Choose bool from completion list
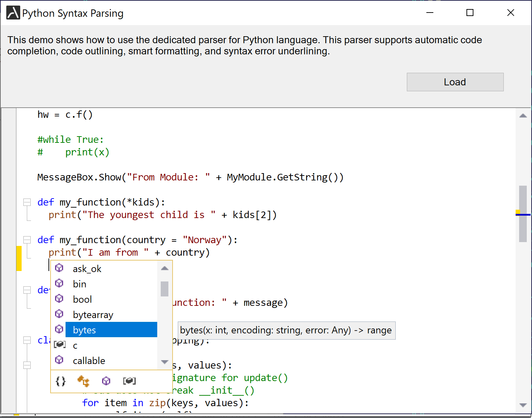 tap(82, 300)
